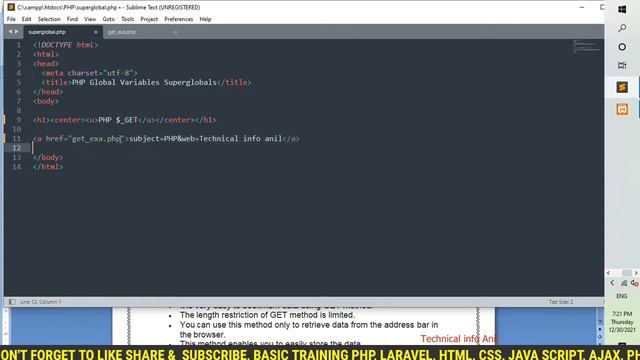Click the DOCTYPE html line
This screenshot has width=640, height=360.
(x=65, y=45)
